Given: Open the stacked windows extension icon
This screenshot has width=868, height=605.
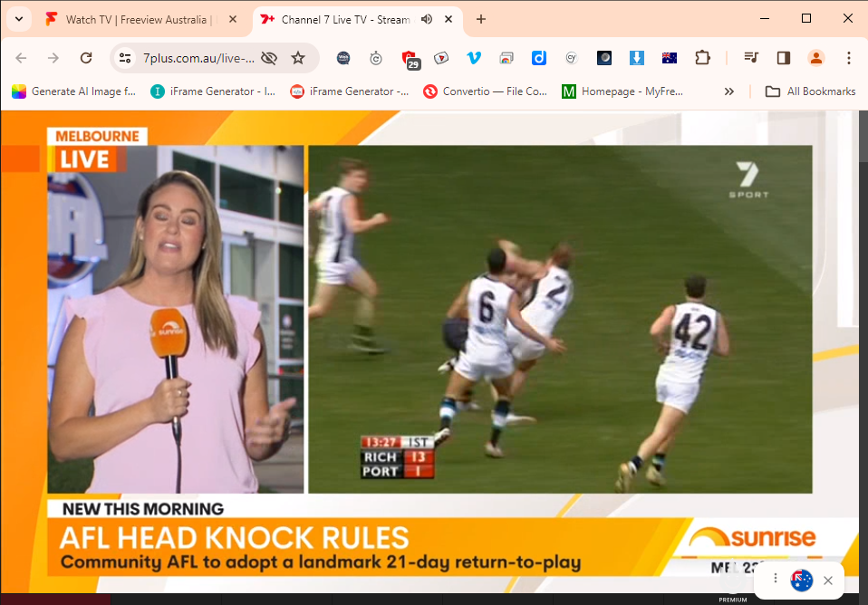Looking at the screenshot, I should [x=506, y=58].
